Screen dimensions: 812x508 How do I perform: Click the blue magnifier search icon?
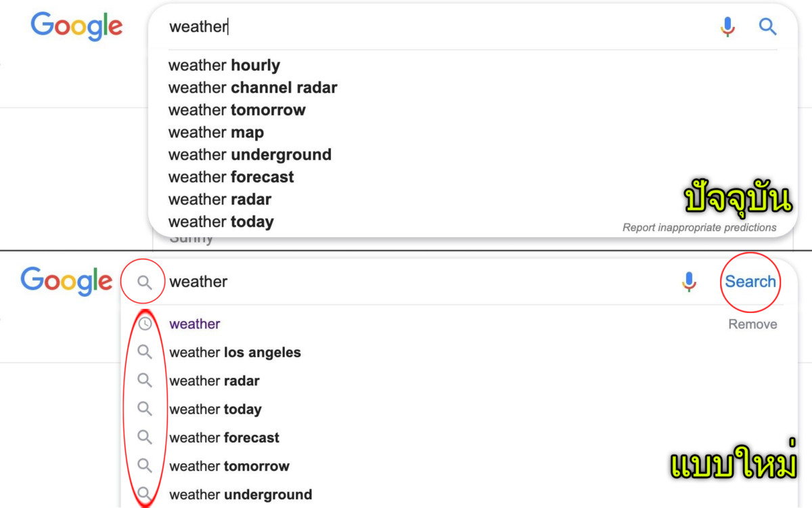tap(767, 27)
